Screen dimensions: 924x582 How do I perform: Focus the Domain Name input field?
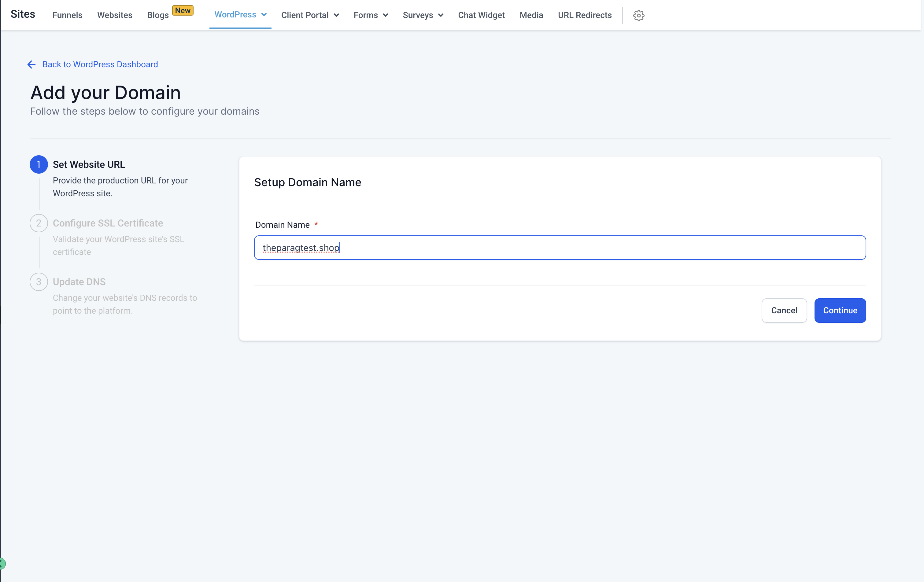click(560, 248)
